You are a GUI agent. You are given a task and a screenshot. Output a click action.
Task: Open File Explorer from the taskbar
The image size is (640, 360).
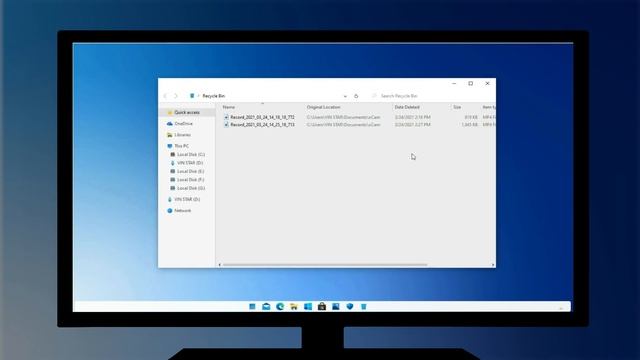click(294, 307)
